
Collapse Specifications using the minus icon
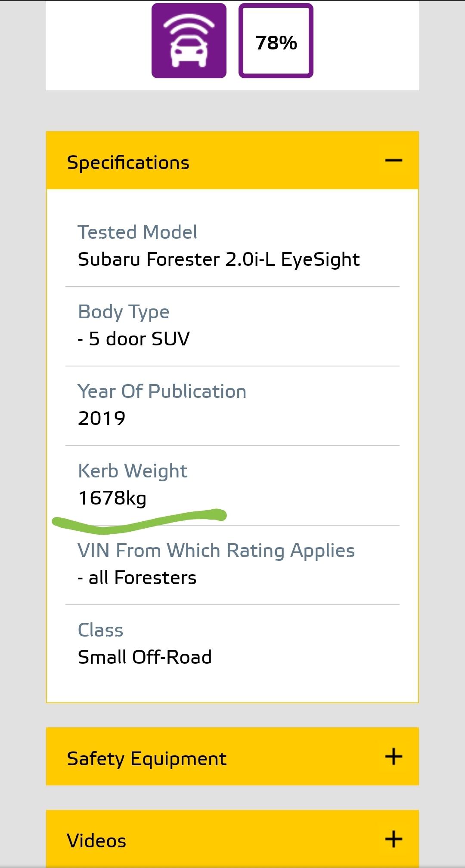point(394,160)
